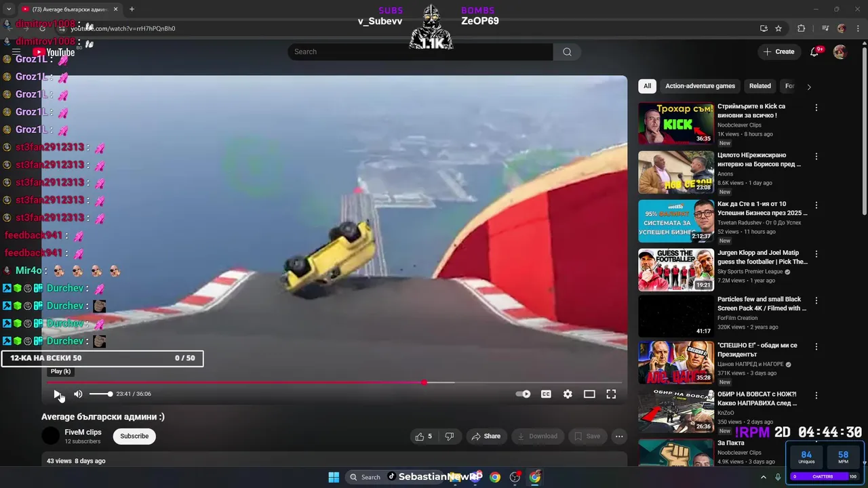Screen dimensions: 868x488
Task: Click the Download button
Action: pos(537,436)
